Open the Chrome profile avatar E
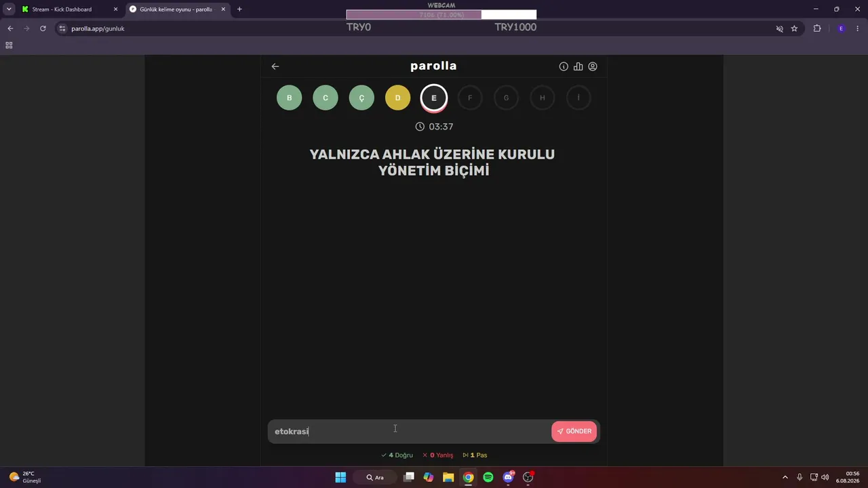868x488 pixels. pyautogui.click(x=841, y=28)
